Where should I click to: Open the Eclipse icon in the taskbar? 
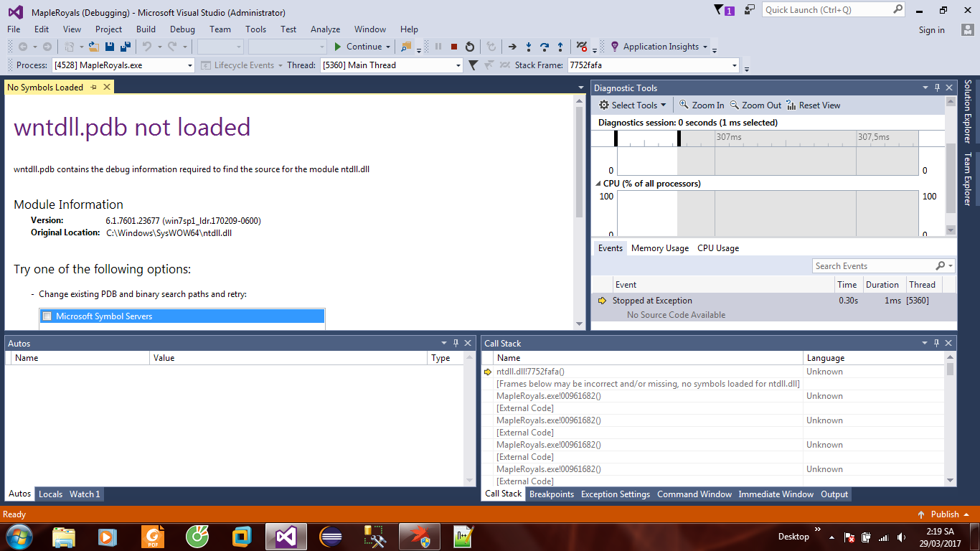(331, 536)
